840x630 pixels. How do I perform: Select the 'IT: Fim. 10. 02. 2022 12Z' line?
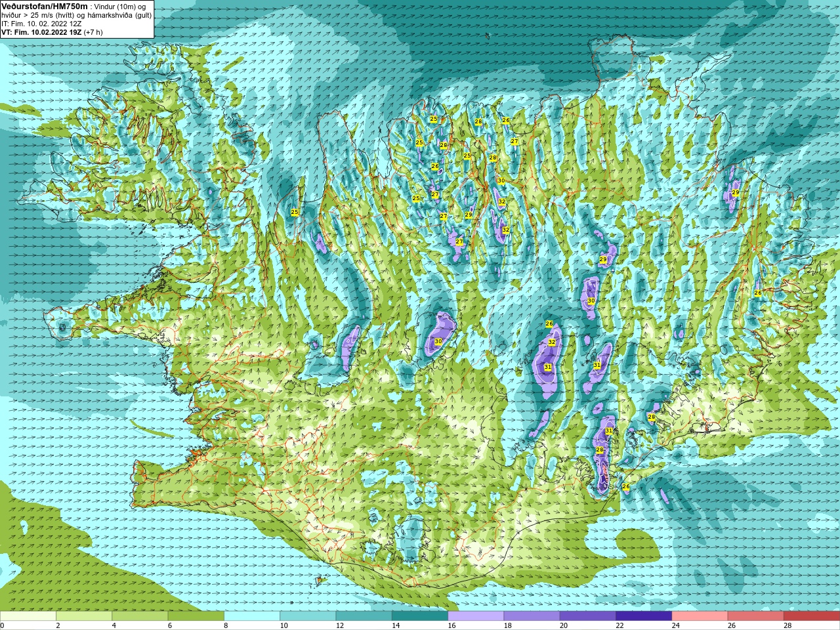click(42, 24)
